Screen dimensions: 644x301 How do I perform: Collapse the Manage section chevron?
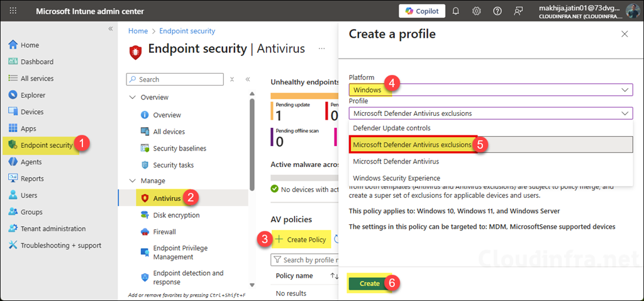(x=132, y=181)
